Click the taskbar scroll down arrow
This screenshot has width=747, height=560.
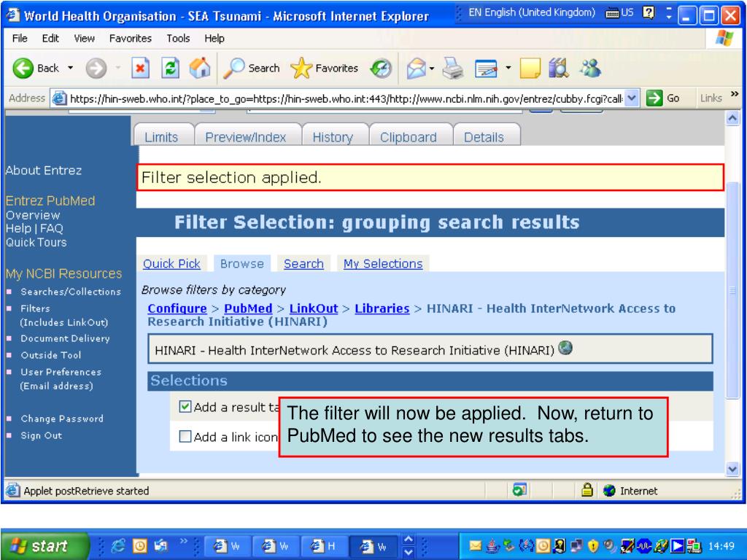click(409, 553)
